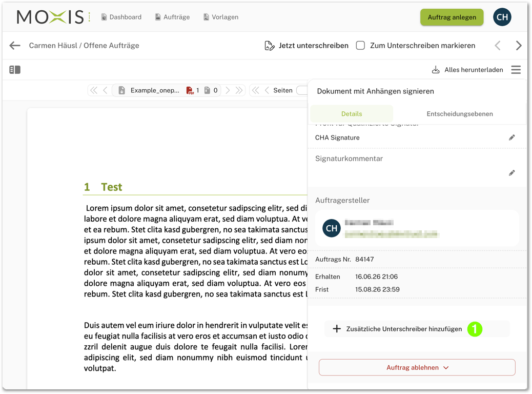
Task: Click the document heading 1 Test
Action: point(103,187)
